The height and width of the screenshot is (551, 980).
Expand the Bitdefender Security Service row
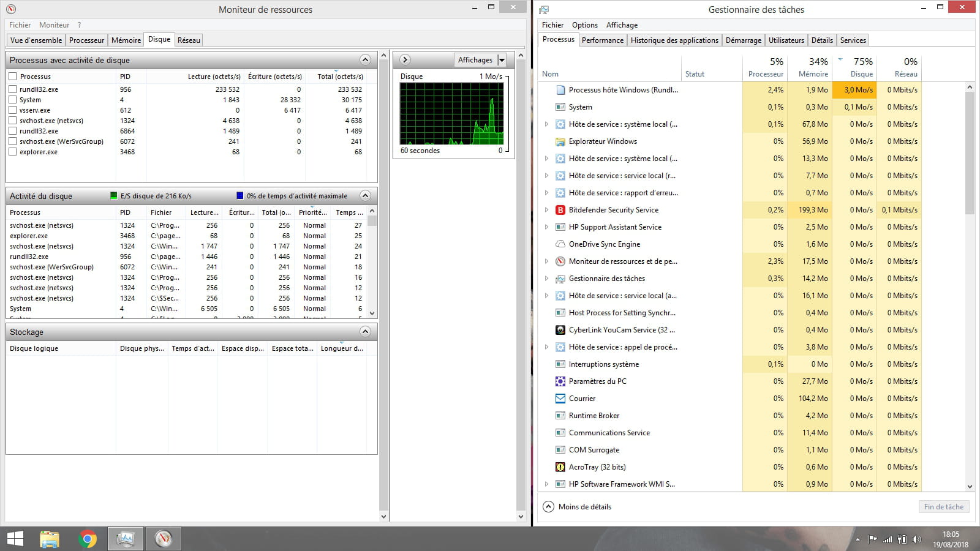(546, 210)
